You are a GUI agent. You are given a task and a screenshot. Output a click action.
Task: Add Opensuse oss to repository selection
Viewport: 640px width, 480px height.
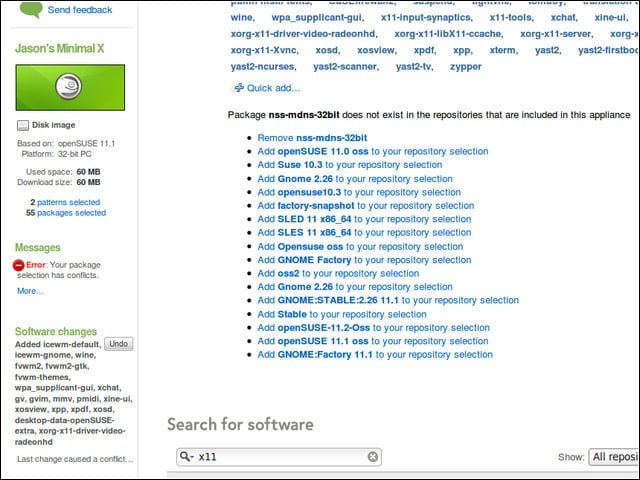pyautogui.click(x=360, y=247)
